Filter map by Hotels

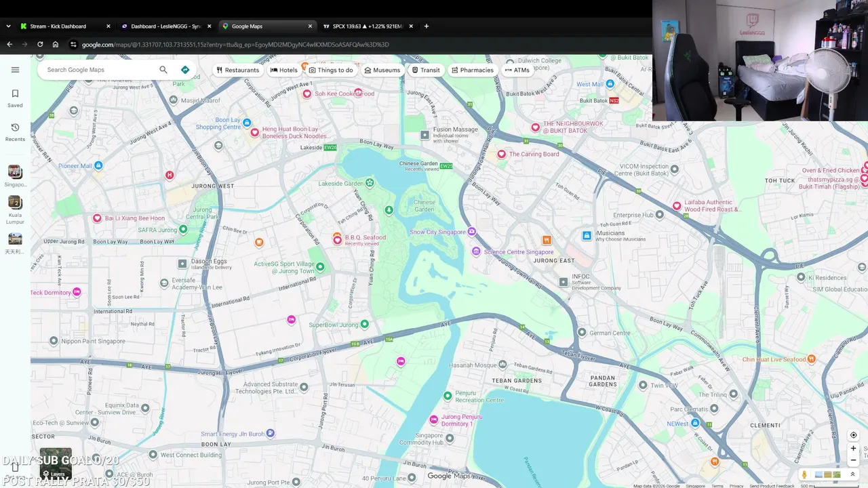click(284, 70)
